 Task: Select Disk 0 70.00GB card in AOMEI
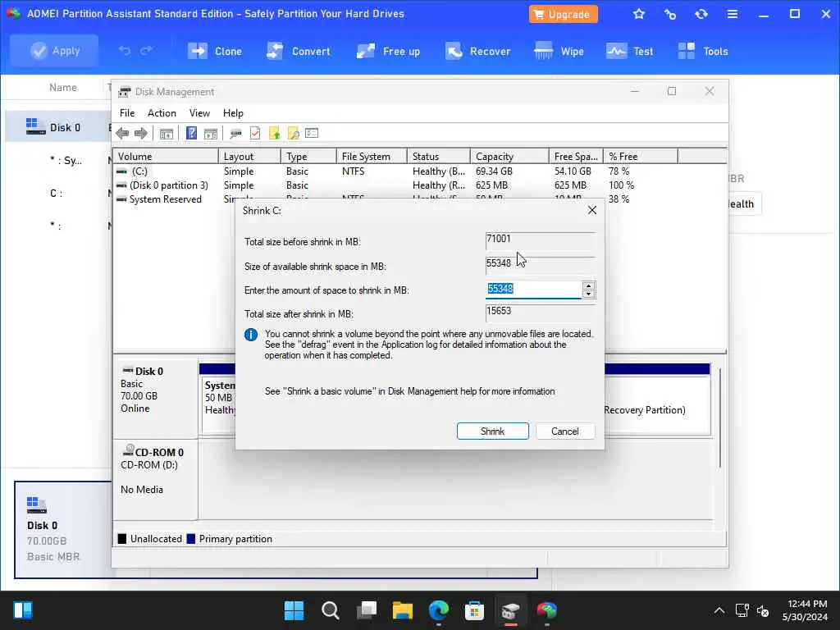click(62, 529)
